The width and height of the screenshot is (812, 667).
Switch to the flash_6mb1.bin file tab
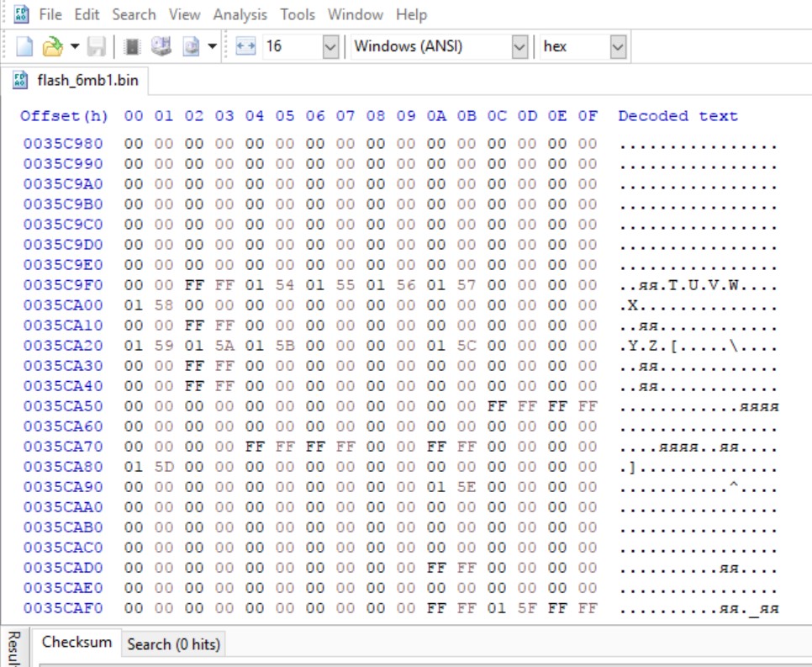pyautogui.click(x=76, y=82)
